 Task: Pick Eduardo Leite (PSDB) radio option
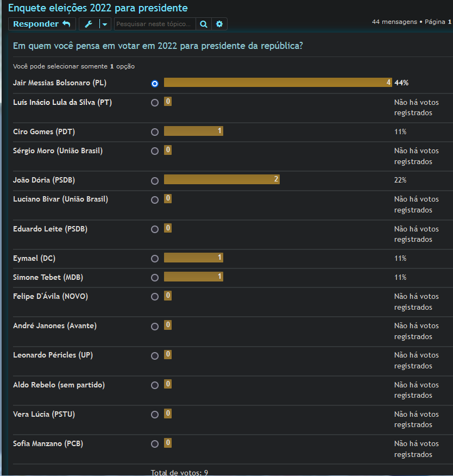tap(155, 229)
